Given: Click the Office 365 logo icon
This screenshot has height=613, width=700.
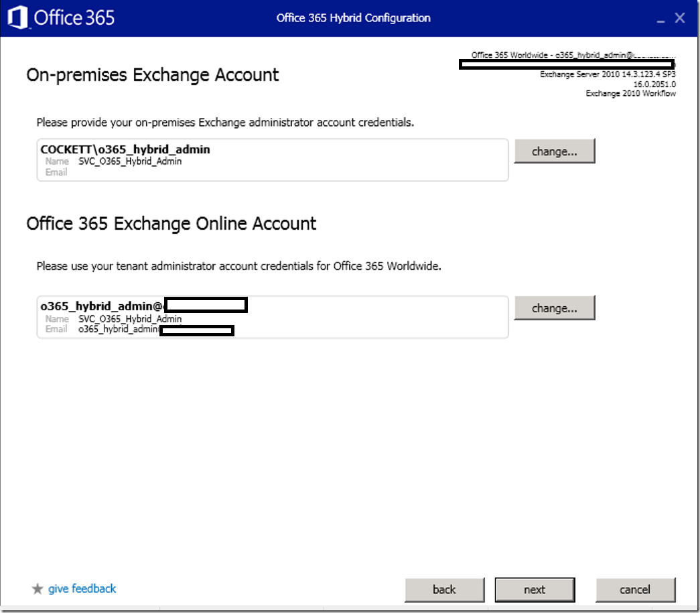Looking at the screenshot, I should tap(18, 18).
